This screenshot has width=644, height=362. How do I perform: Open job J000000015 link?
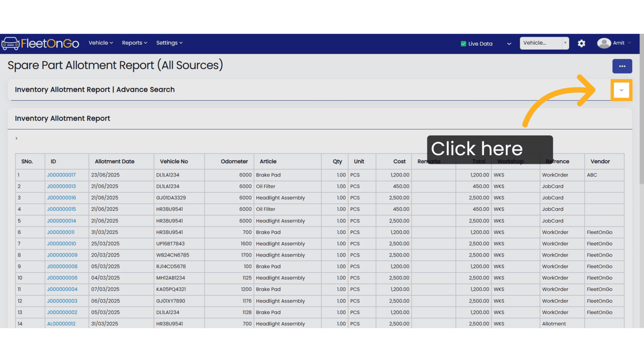(x=61, y=209)
